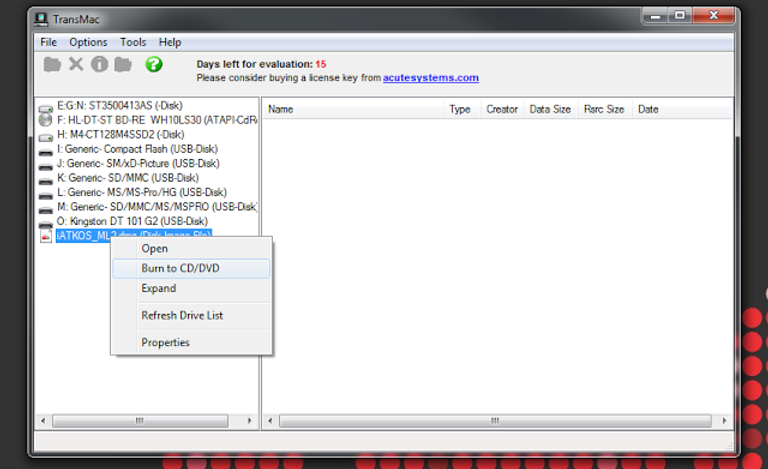Open the Tools menu
Image resolution: width=768 pixels, height=469 pixels.
click(x=133, y=42)
